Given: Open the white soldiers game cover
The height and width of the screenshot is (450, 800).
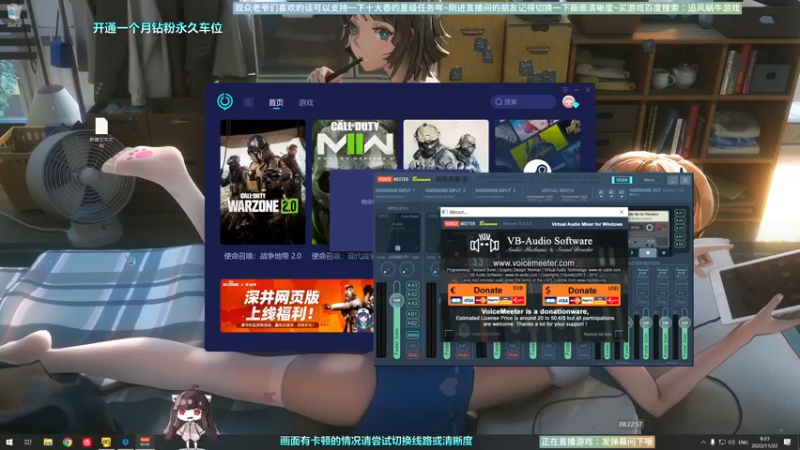Looking at the screenshot, I should point(446,145).
